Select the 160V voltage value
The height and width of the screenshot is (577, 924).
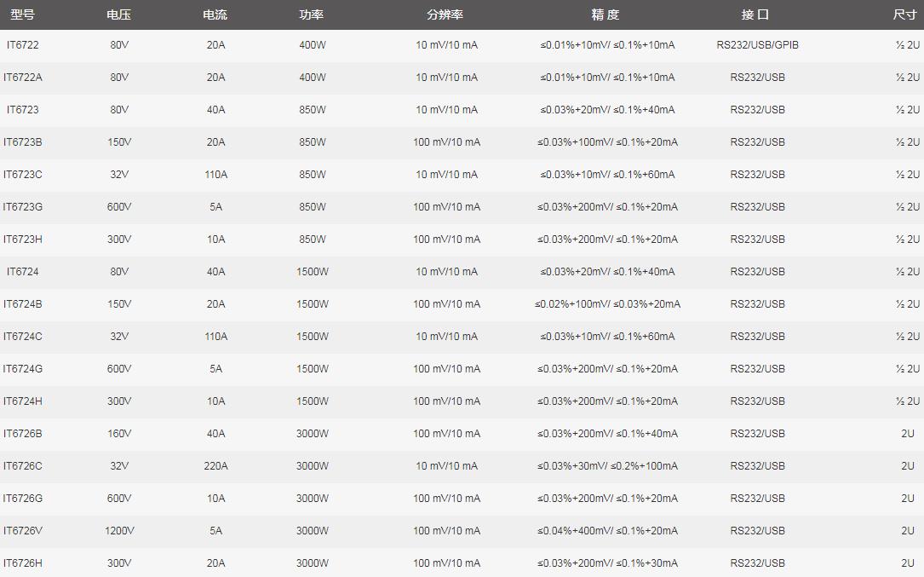[119, 434]
